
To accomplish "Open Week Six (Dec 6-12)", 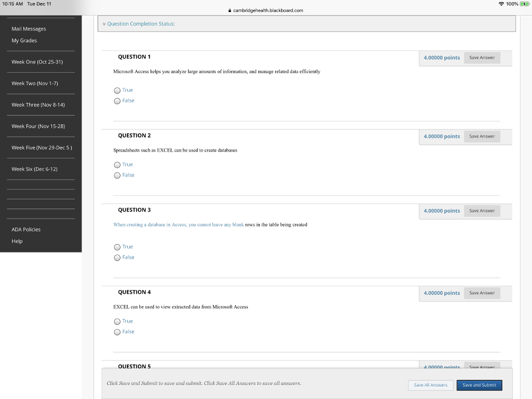I will pos(34,169).
